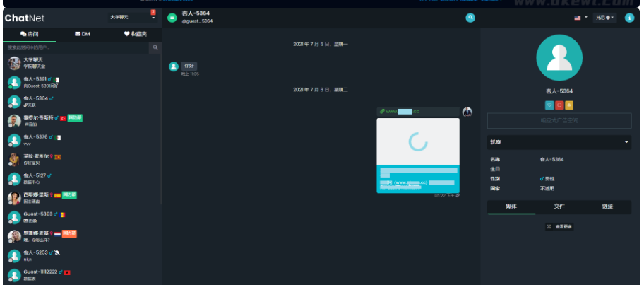This screenshot has width=644, height=285.
Task: Open the www link above the preview card
Action: coord(400,112)
